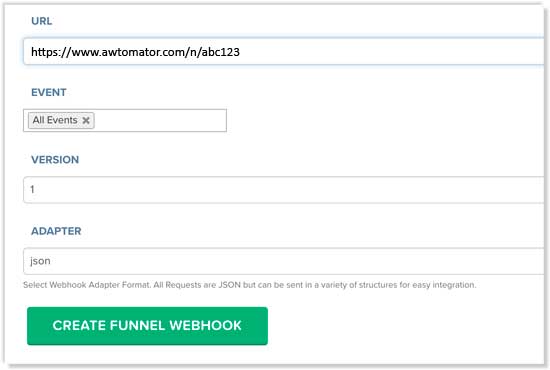Click the URL field label
The image size is (550, 370).
(42, 21)
